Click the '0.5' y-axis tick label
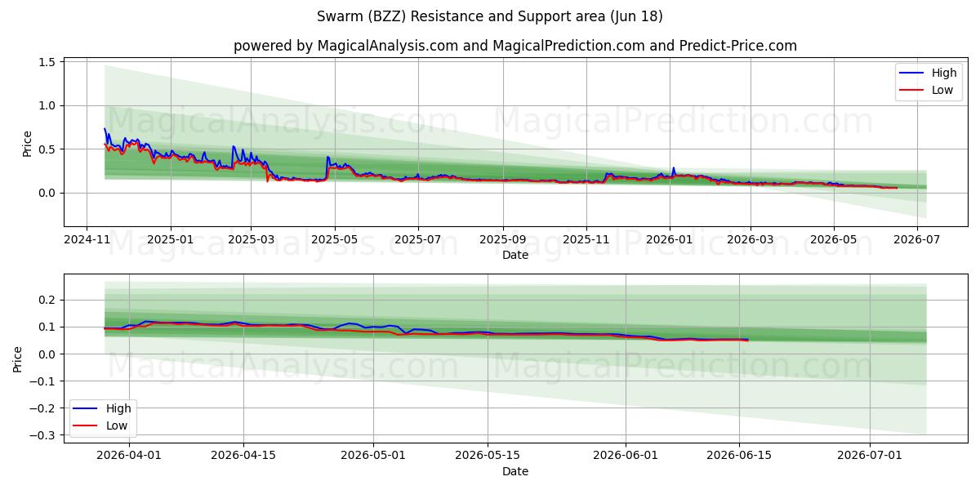The image size is (980, 490). (x=47, y=149)
